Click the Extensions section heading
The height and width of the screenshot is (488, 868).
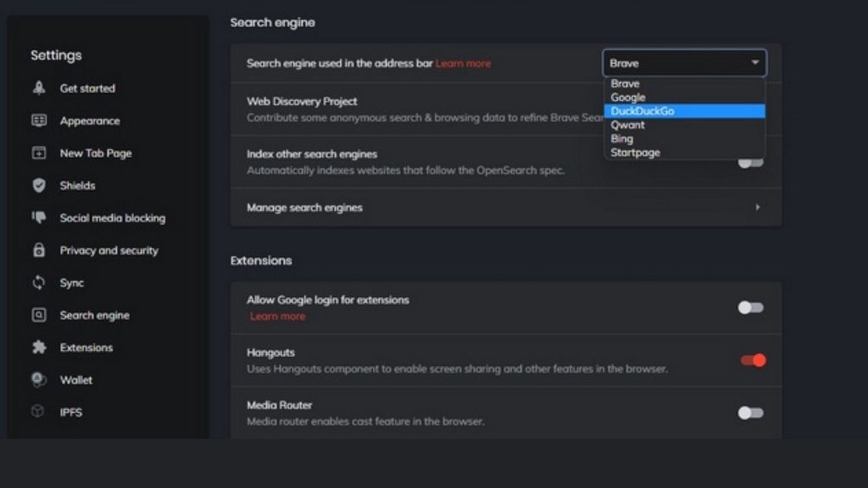(x=261, y=261)
